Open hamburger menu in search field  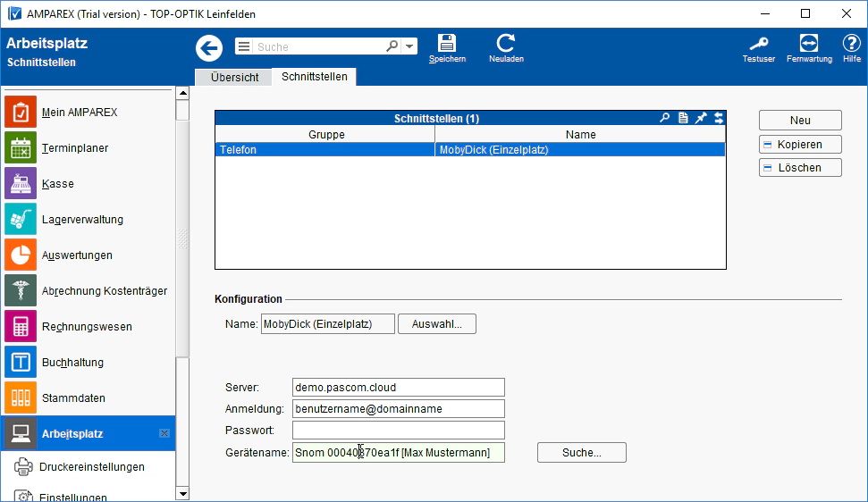(244, 46)
